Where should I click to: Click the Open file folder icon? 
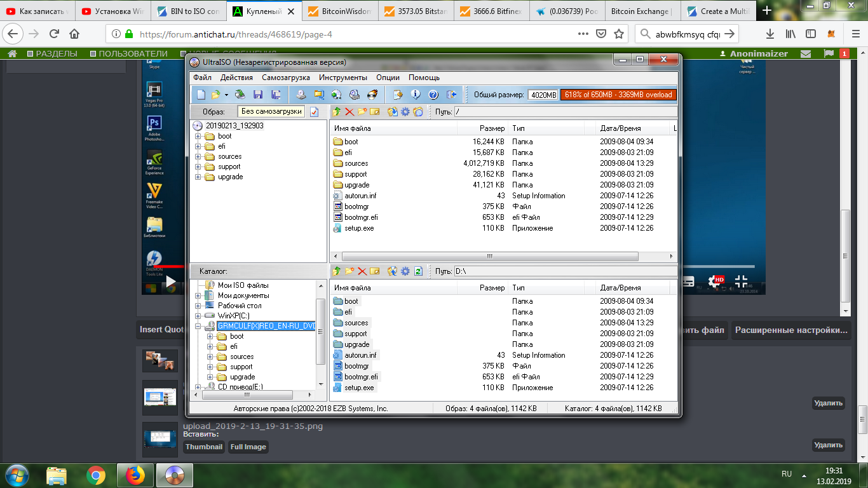pyautogui.click(x=216, y=95)
